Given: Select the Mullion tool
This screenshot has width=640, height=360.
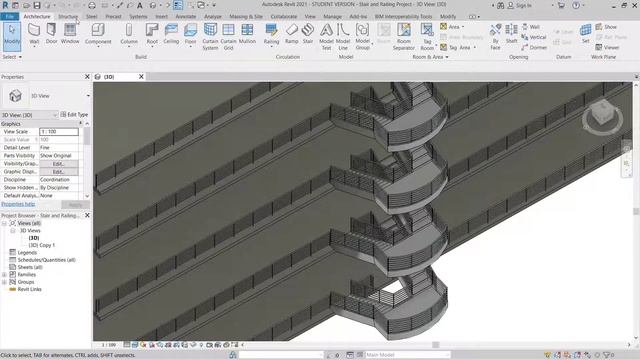Looking at the screenshot, I should tap(247, 33).
